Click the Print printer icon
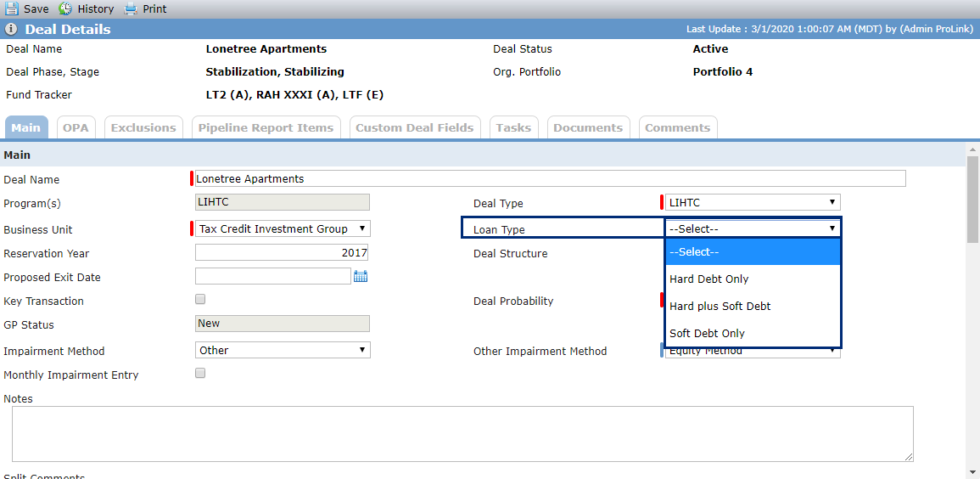Image resolution: width=980 pixels, height=479 pixels. pos(131,8)
